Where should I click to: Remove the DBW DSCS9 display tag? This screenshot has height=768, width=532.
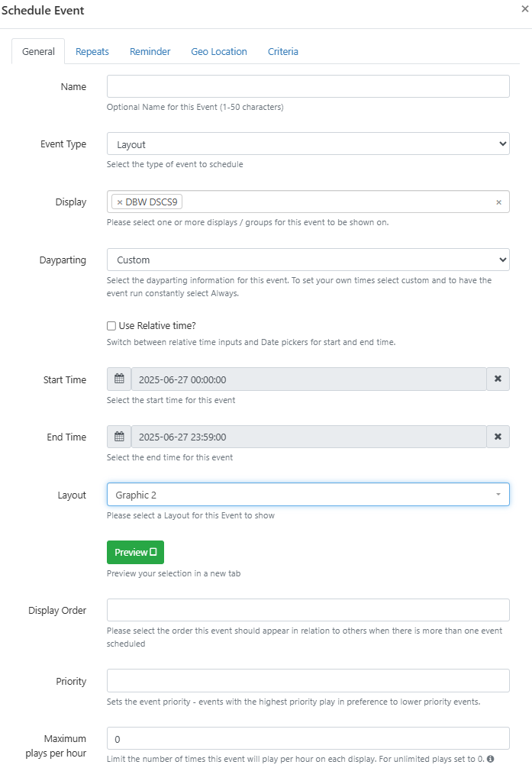click(120, 202)
